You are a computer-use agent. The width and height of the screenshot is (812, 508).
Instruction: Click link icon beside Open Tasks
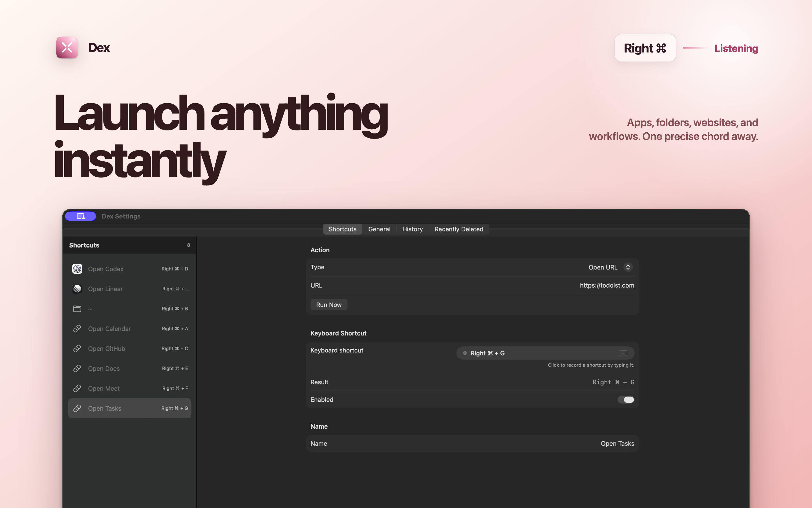[77, 408]
